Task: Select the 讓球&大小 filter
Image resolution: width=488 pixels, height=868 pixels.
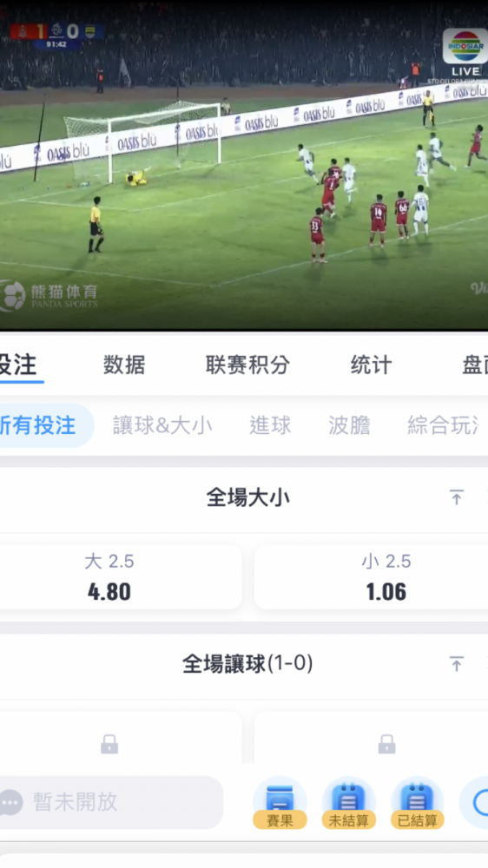Action: click(162, 425)
